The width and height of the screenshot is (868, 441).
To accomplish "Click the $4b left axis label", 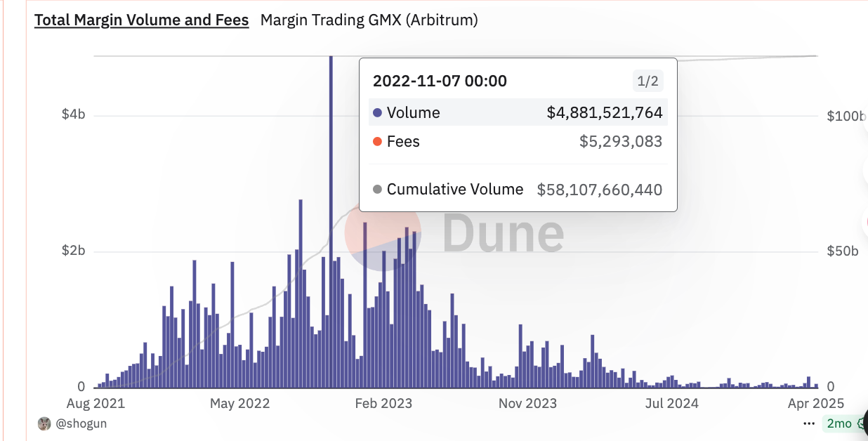I will [x=73, y=115].
